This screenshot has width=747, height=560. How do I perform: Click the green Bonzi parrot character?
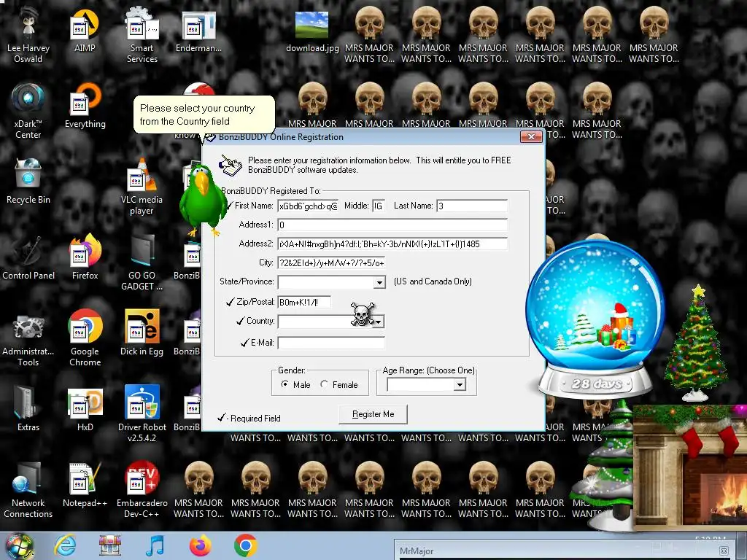(x=203, y=200)
